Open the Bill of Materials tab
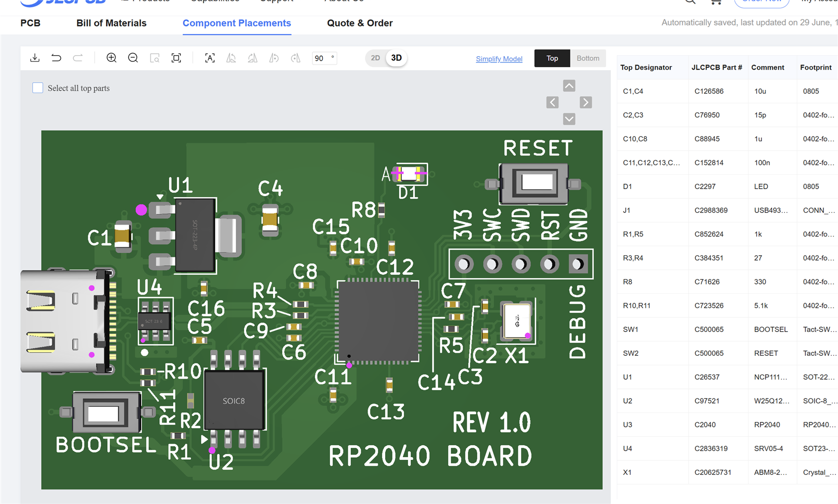 click(111, 23)
